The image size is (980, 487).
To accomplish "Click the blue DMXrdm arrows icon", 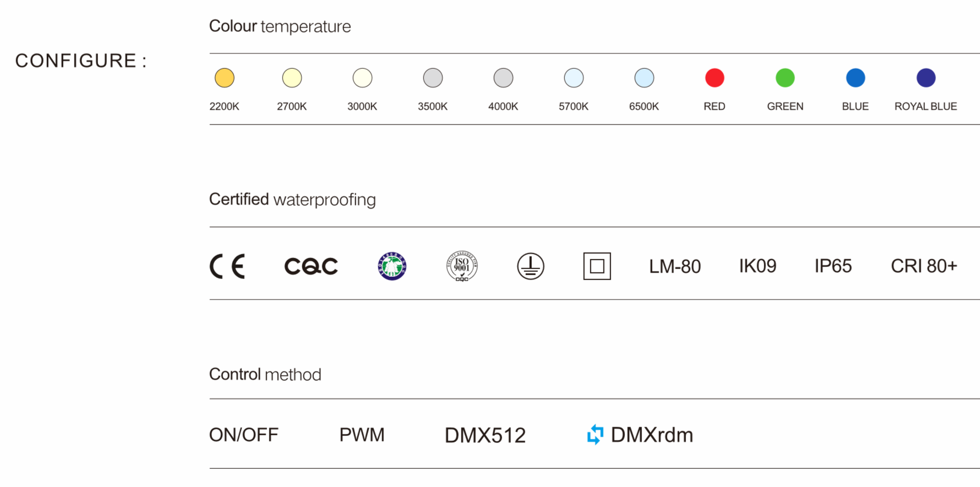I will click(x=595, y=435).
